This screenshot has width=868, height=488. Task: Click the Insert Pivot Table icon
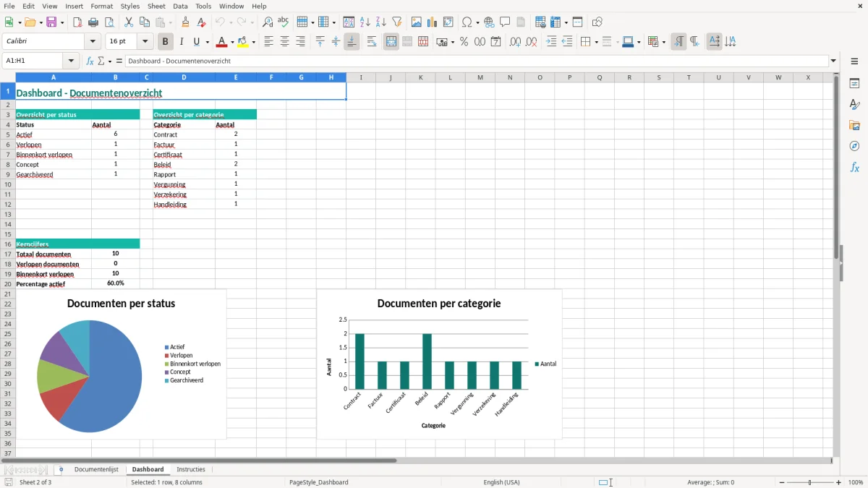pyautogui.click(x=448, y=22)
